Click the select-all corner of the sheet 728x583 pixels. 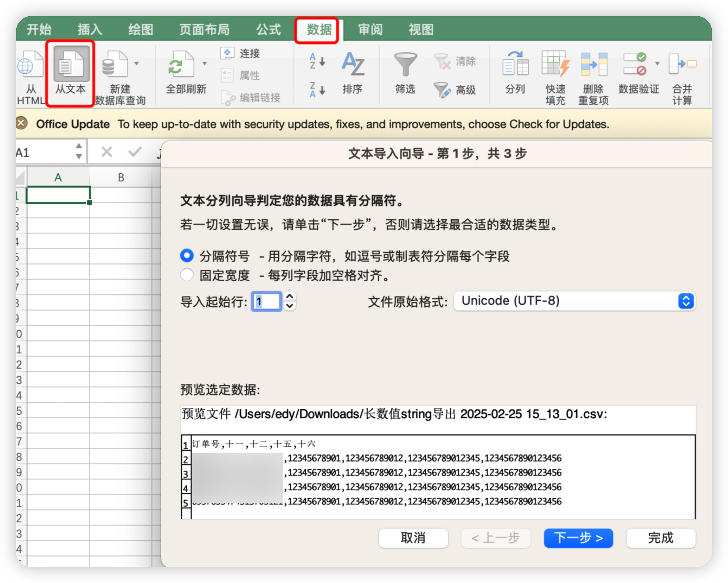click(21, 178)
